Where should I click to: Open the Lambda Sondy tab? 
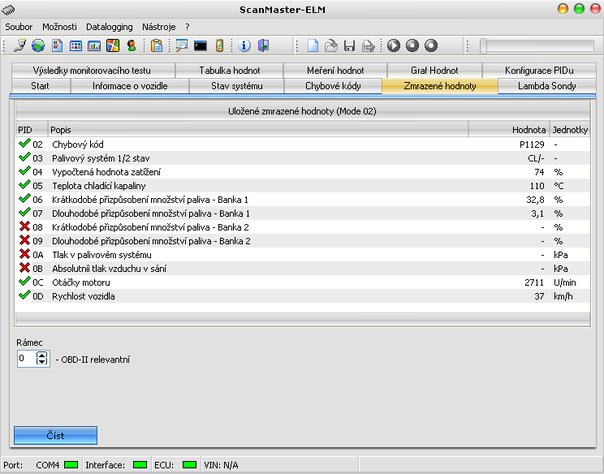pyautogui.click(x=545, y=86)
